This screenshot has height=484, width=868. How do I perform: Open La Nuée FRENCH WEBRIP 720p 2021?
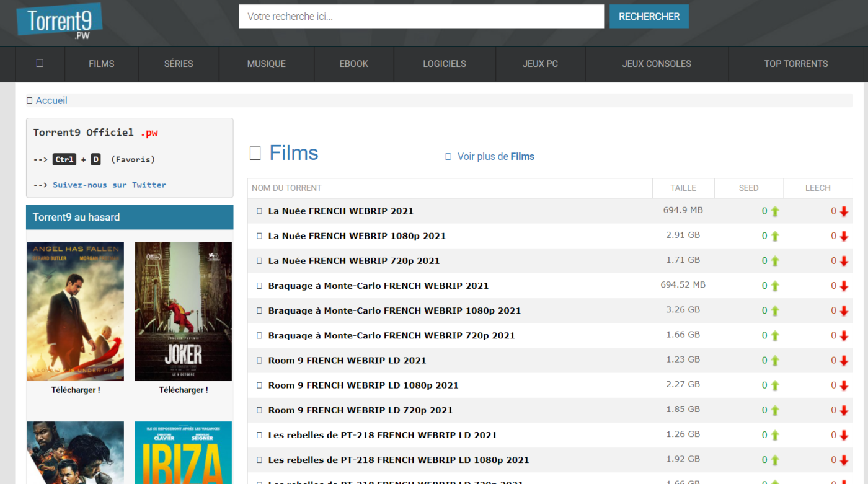coord(354,261)
